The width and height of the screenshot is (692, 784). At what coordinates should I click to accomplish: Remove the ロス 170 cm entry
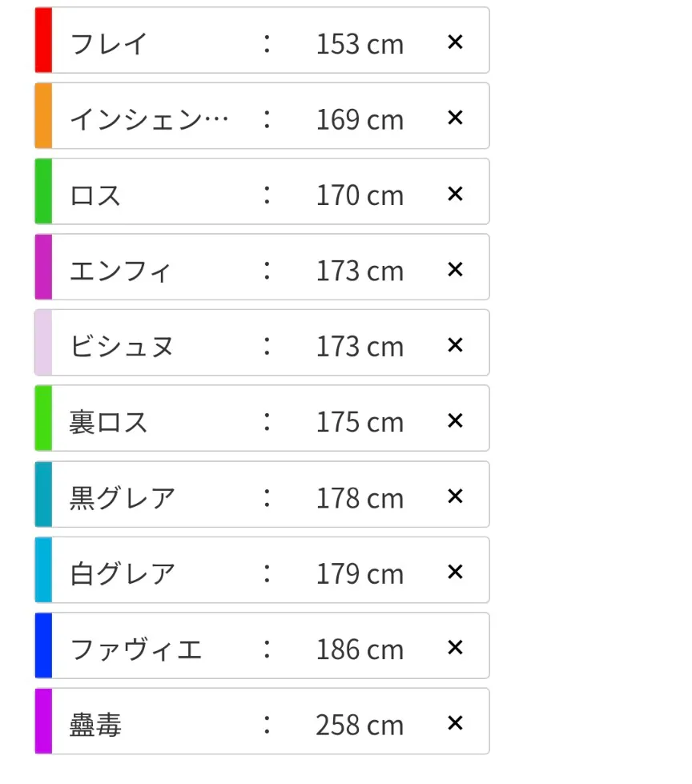tap(455, 194)
